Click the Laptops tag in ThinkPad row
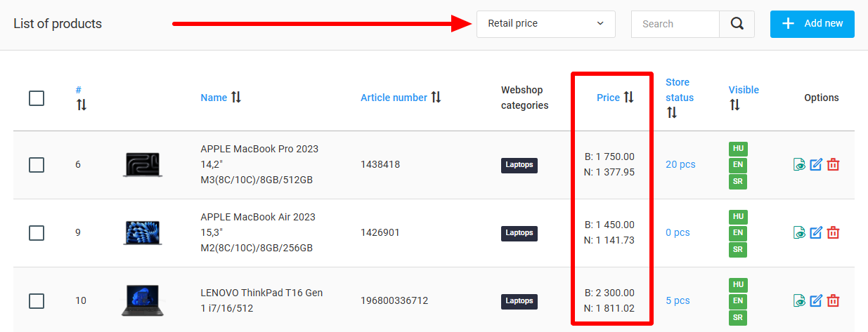Viewport: 868px width, 332px height. (x=519, y=300)
